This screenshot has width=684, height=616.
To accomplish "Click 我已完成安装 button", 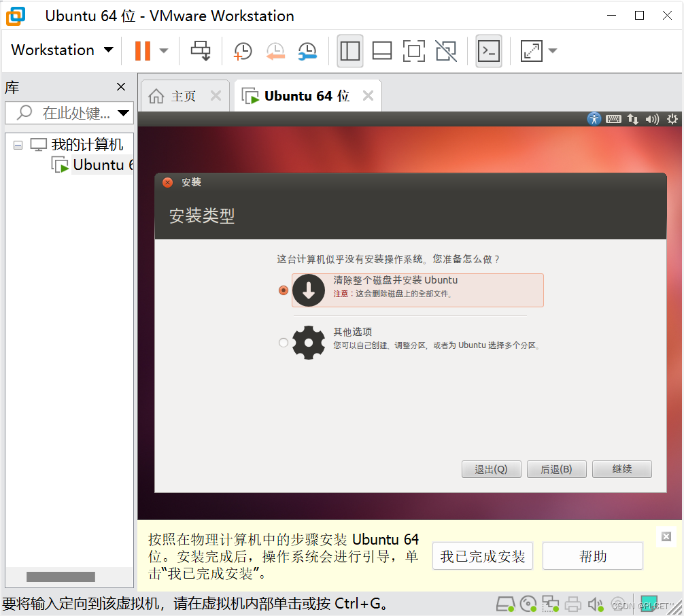I will [x=483, y=556].
